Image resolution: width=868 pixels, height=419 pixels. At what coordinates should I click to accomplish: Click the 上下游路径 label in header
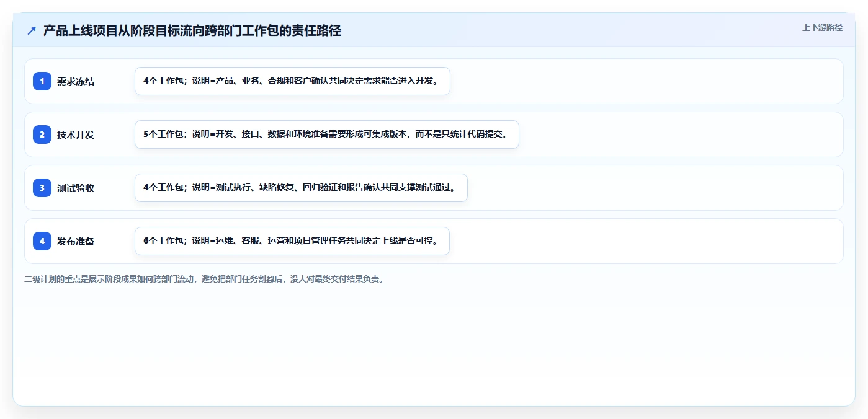point(822,27)
